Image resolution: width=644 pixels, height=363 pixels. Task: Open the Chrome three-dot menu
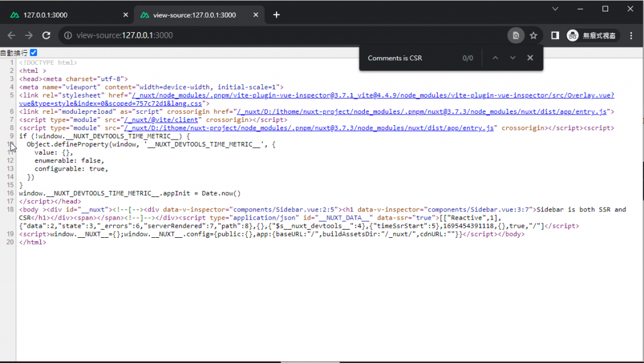[x=631, y=35]
